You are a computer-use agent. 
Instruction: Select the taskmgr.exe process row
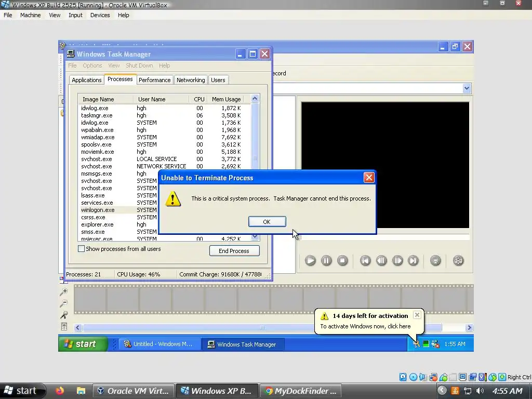(164, 115)
